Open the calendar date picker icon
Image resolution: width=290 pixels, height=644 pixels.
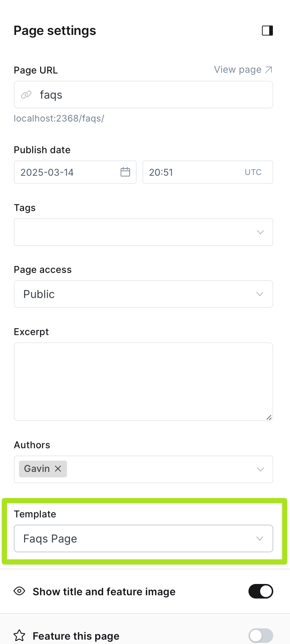[125, 172]
